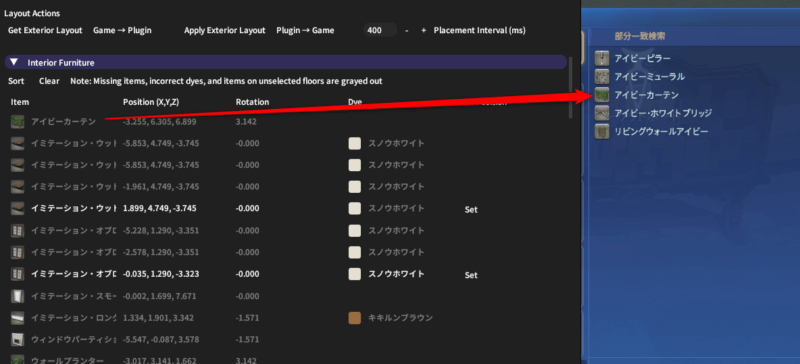
Task: Click the イミテーション・ロング row icon
Action: (17, 318)
